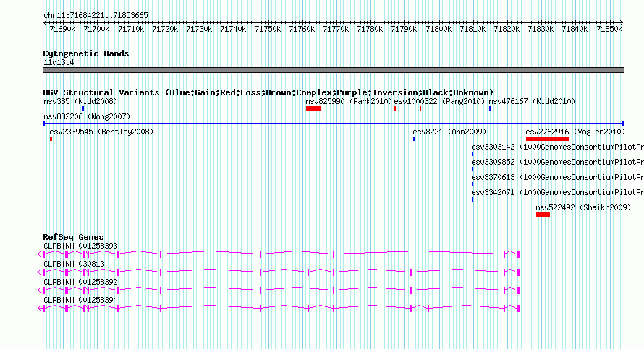Click the nsv385 (Kidd2008) variant label

[80, 101]
